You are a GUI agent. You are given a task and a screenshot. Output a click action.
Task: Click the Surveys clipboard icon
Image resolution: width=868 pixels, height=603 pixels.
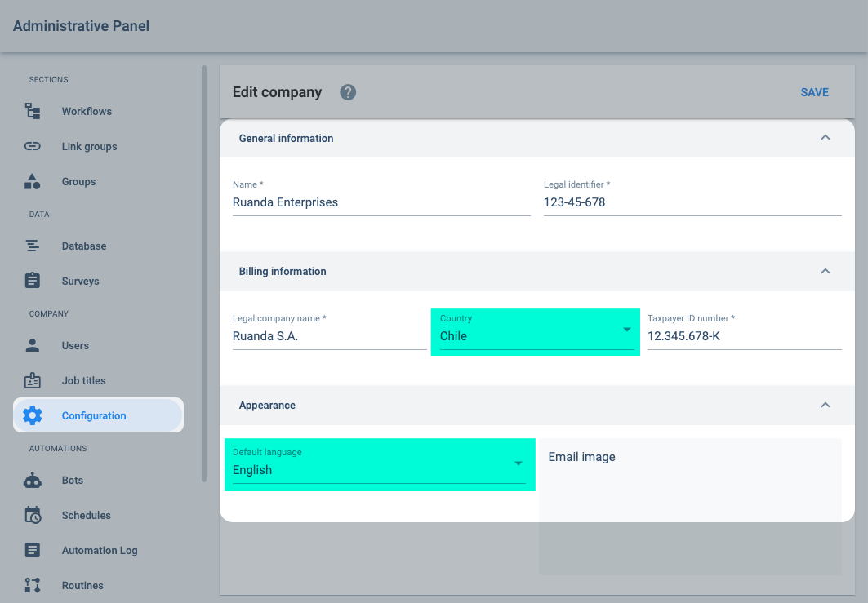pyautogui.click(x=33, y=281)
